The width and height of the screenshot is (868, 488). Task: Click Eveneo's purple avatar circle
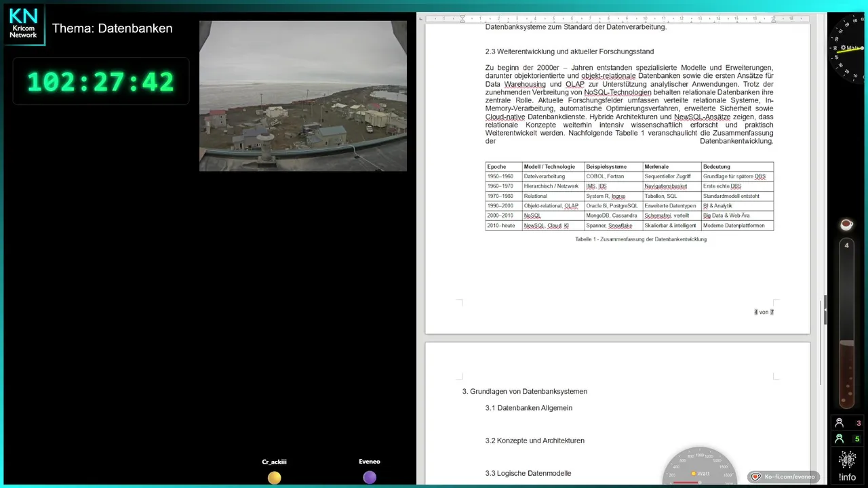click(x=370, y=478)
